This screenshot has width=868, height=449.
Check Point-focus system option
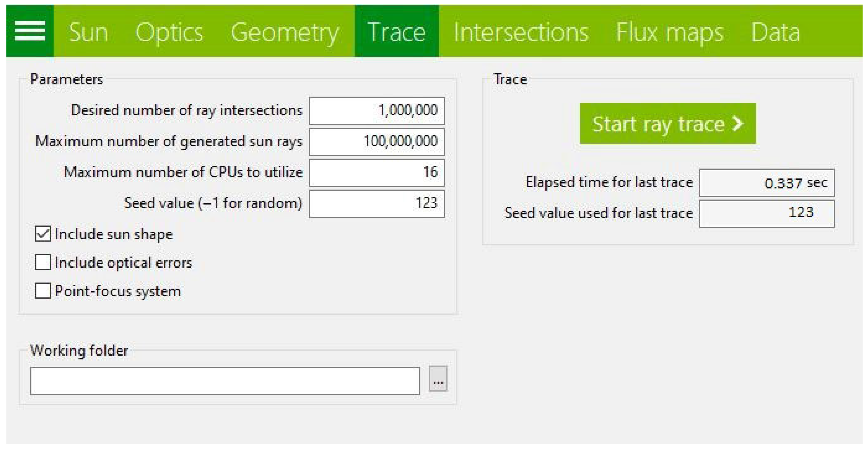coord(43,291)
